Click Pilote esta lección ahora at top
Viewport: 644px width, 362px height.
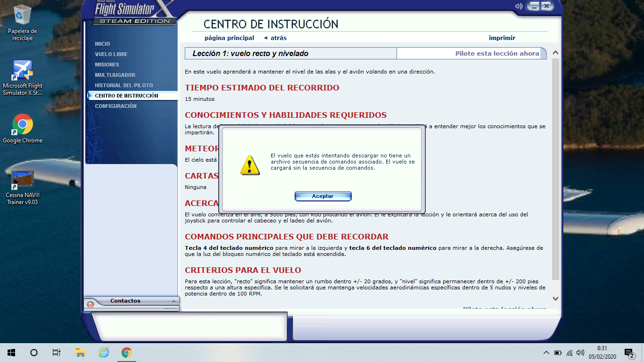tap(497, 54)
